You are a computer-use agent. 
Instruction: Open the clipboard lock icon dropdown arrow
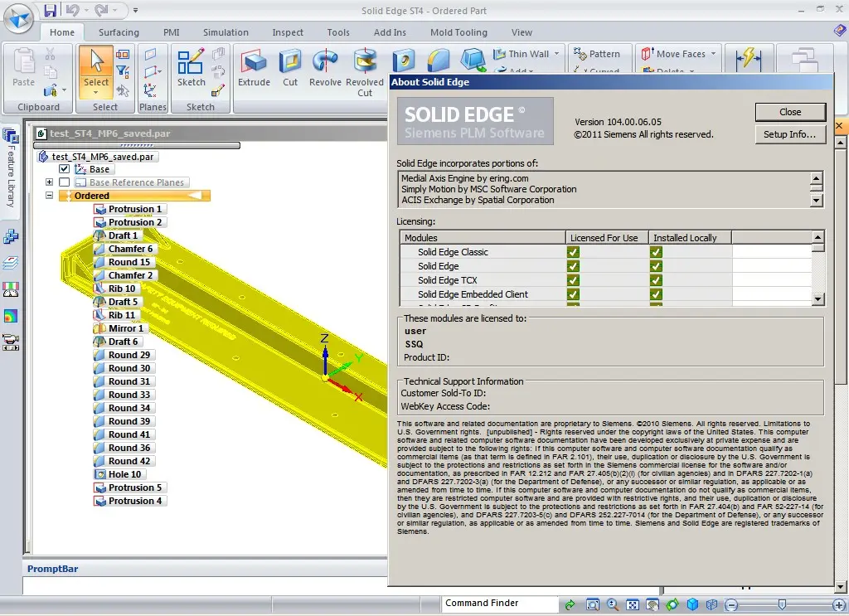[x=65, y=90]
